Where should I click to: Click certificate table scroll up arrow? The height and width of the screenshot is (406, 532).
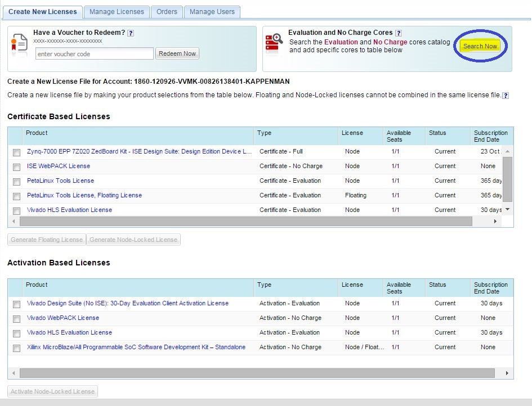point(507,151)
